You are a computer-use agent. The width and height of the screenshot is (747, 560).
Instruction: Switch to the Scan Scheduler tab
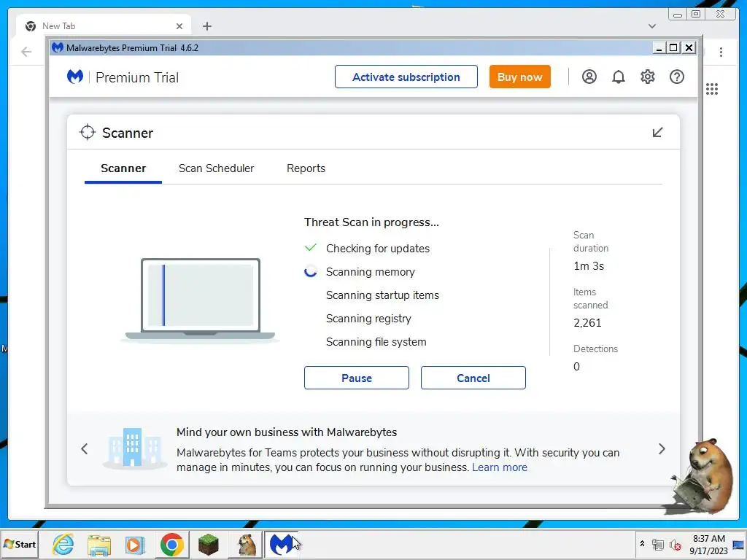[216, 168]
